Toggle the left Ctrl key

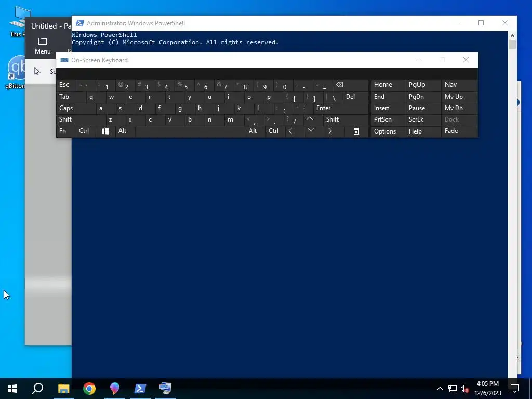click(86, 131)
